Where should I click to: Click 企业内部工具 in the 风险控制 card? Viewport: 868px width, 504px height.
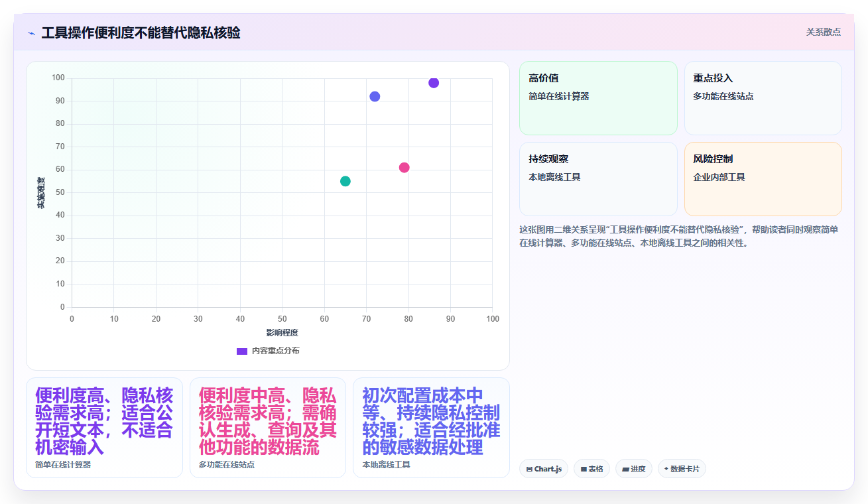719,177
